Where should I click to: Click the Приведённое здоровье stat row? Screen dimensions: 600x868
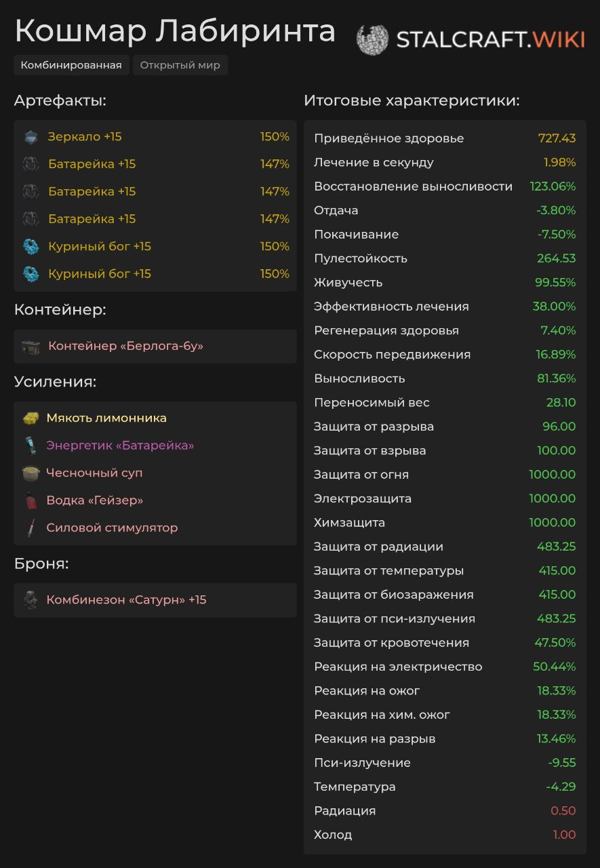445,138
